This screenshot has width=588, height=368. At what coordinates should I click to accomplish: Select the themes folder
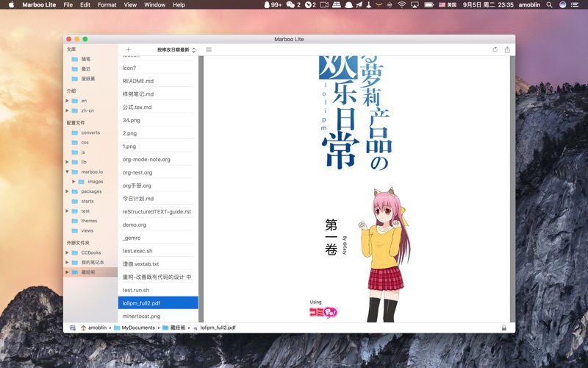[x=89, y=221]
